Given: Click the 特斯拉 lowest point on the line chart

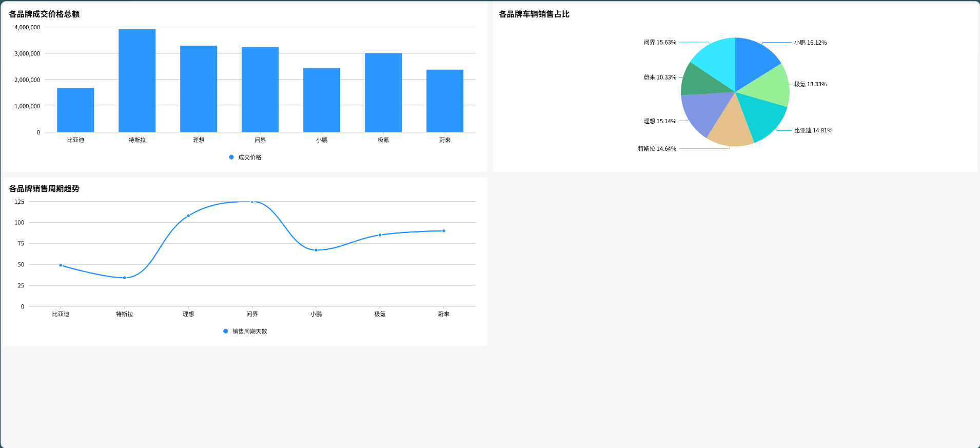Looking at the screenshot, I should click(x=124, y=278).
